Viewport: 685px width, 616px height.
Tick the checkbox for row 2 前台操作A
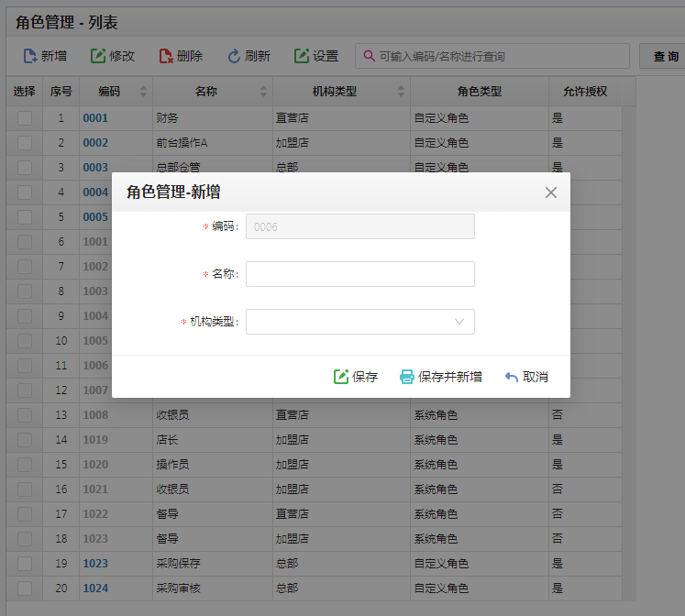pos(25,143)
